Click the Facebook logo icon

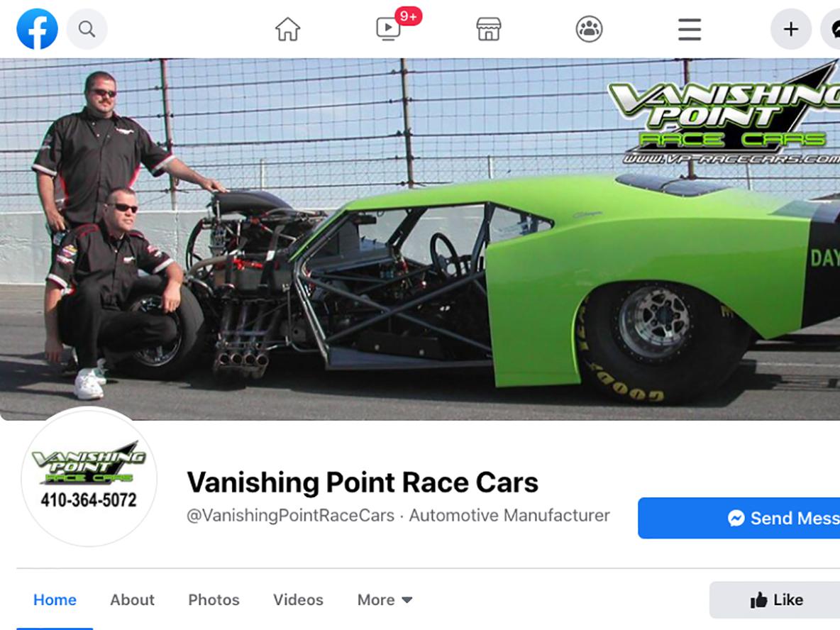[37, 29]
